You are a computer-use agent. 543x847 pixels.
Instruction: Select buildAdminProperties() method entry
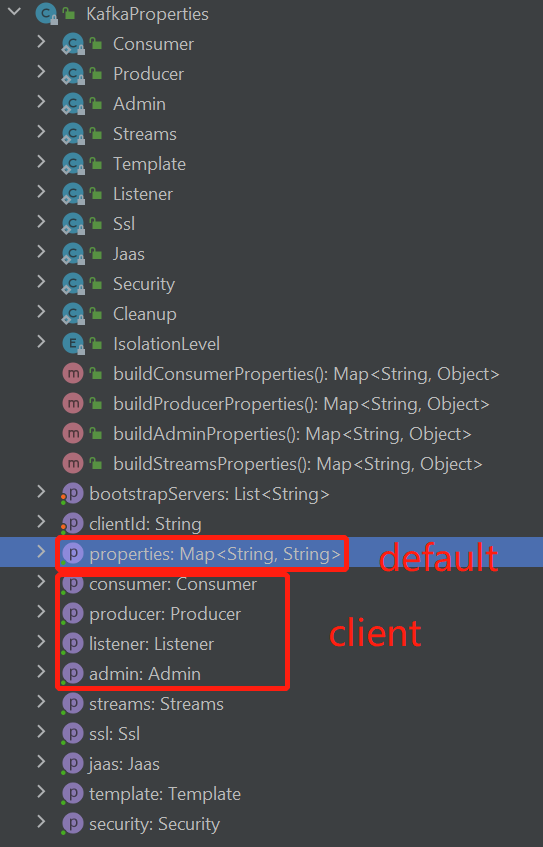[x=292, y=434]
